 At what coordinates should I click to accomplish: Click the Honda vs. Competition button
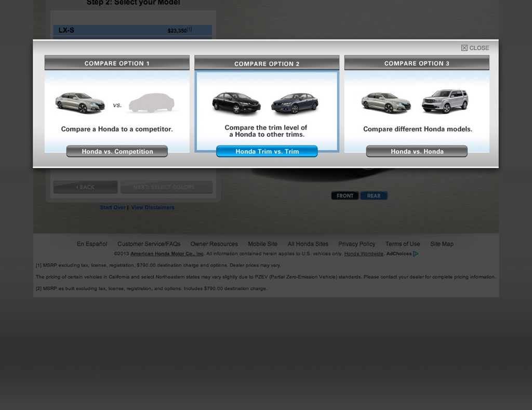click(x=117, y=151)
